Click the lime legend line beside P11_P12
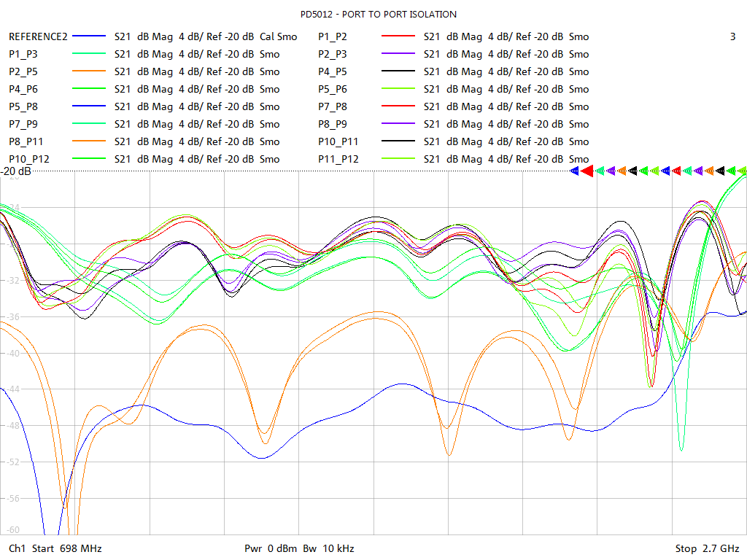The width and height of the screenshot is (747, 560). (x=398, y=158)
